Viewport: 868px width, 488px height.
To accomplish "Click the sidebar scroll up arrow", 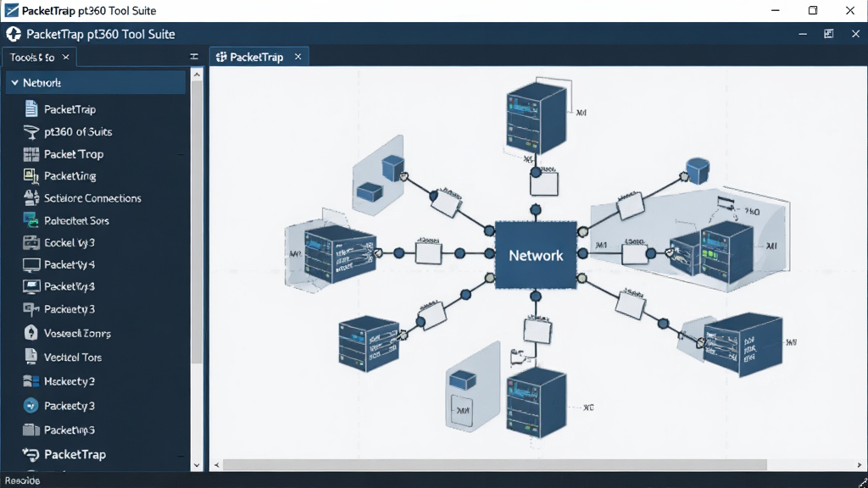I will pos(197,75).
